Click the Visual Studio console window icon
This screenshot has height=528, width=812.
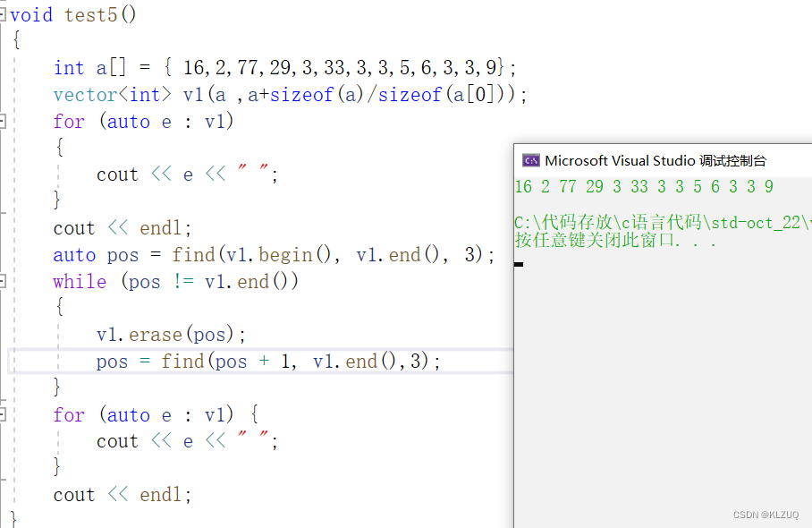coord(530,158)
